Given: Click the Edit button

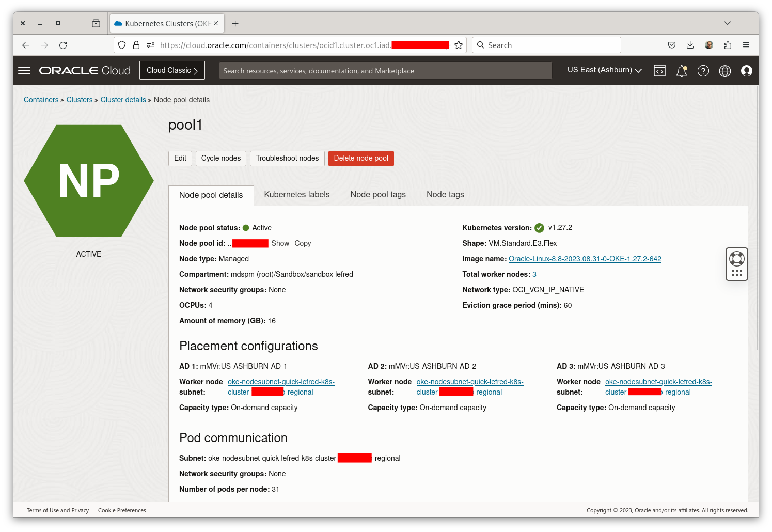Looking at the screenshot, I should pos(180,159).
